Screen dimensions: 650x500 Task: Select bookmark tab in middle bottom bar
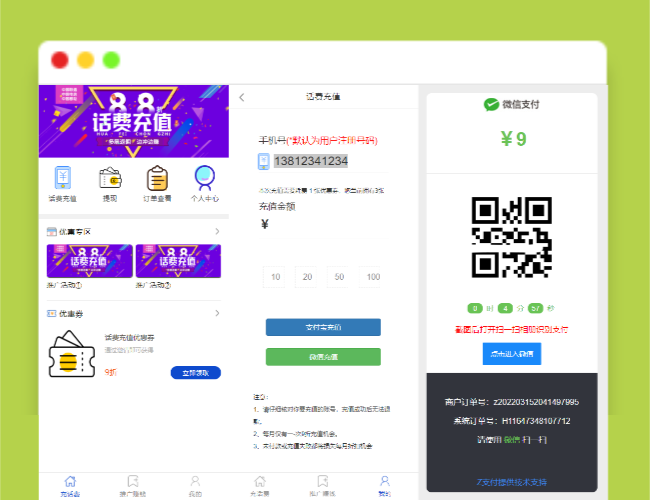point(323,486)
